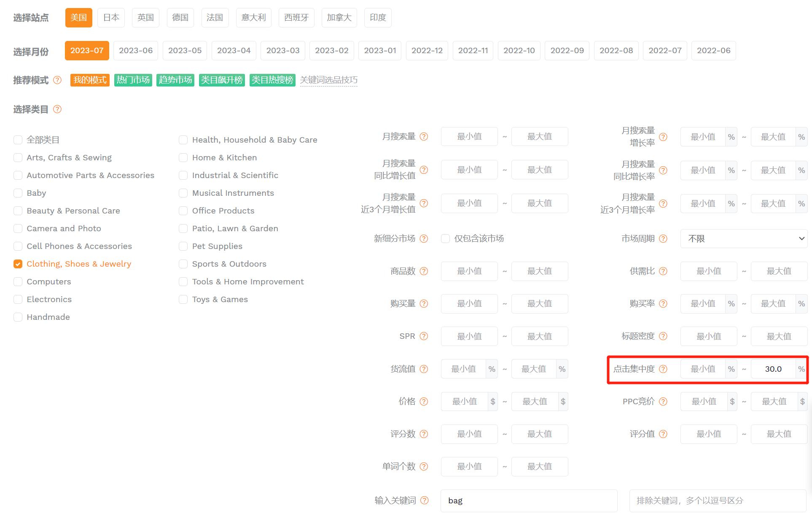Click help icon next to PPC竞价

point(663,402)
